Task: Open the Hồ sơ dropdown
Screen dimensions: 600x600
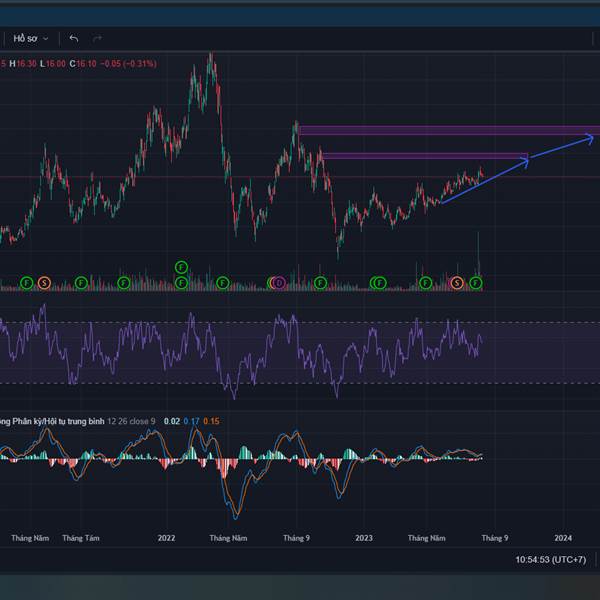Action: pos(30,38)
